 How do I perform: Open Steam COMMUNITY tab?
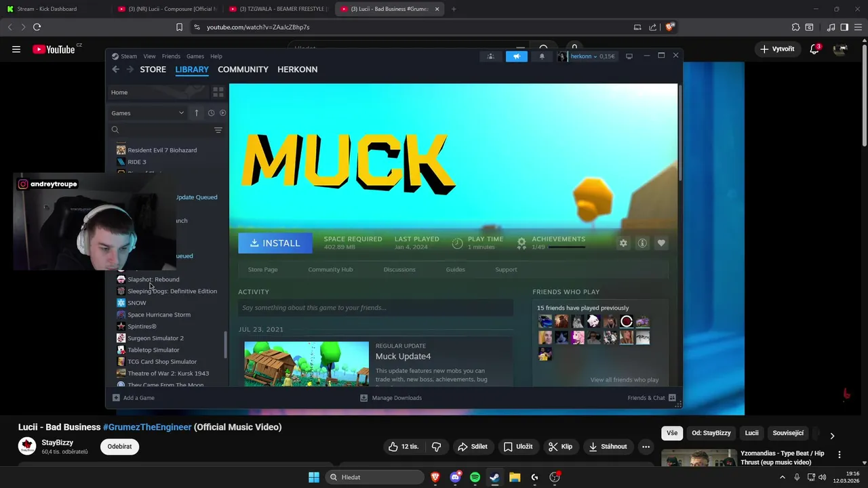pyautogui.click(x=243, y=69)
